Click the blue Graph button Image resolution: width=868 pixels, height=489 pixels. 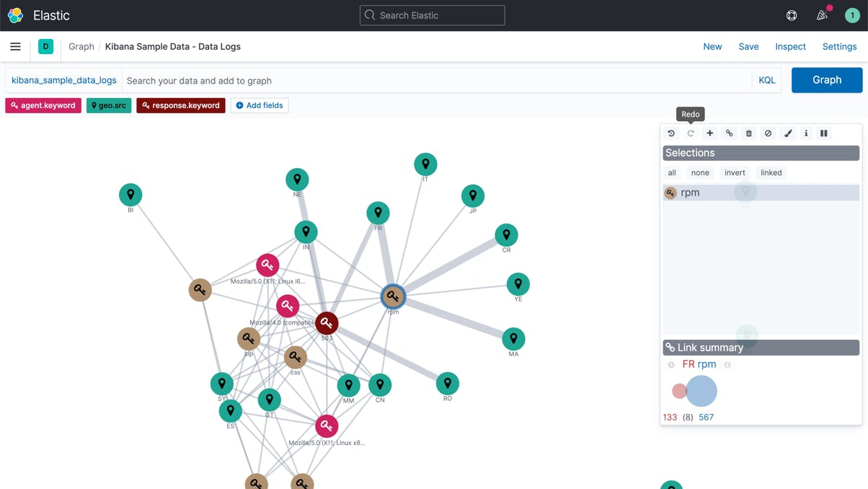coord(827,80)
